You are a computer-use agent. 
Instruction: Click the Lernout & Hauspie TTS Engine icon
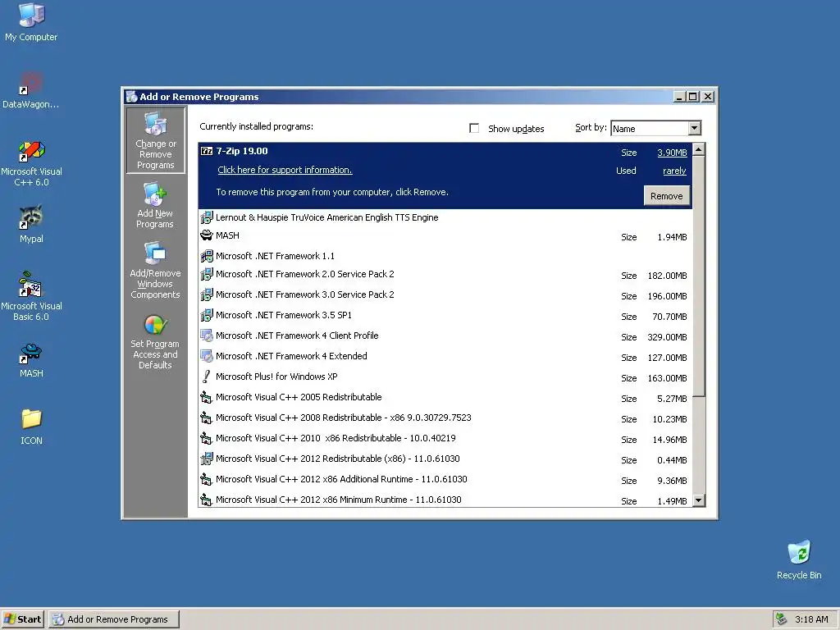(x=207, y=217)
